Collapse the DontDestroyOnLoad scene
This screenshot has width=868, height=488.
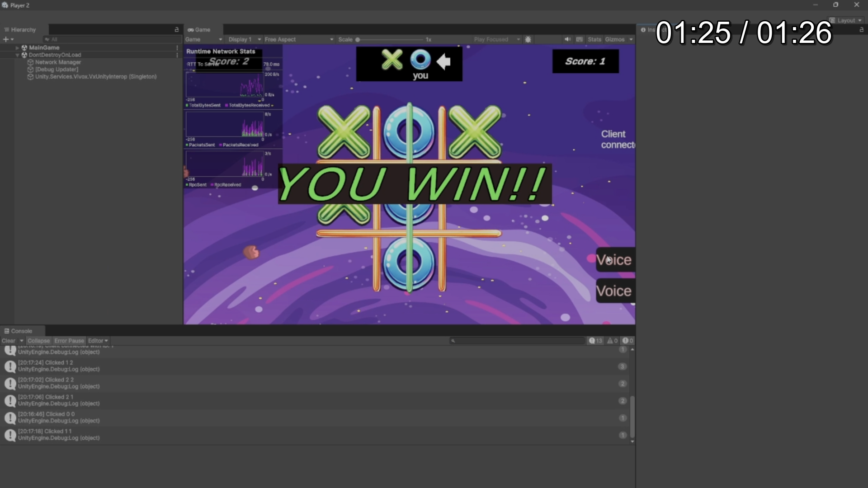tap(17, 55)
